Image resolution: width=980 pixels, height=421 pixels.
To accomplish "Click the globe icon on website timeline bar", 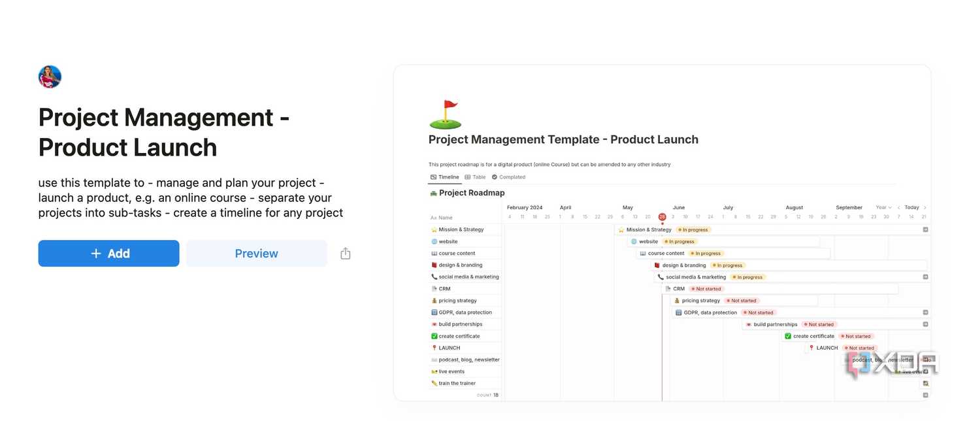I will tap(634, 241).
